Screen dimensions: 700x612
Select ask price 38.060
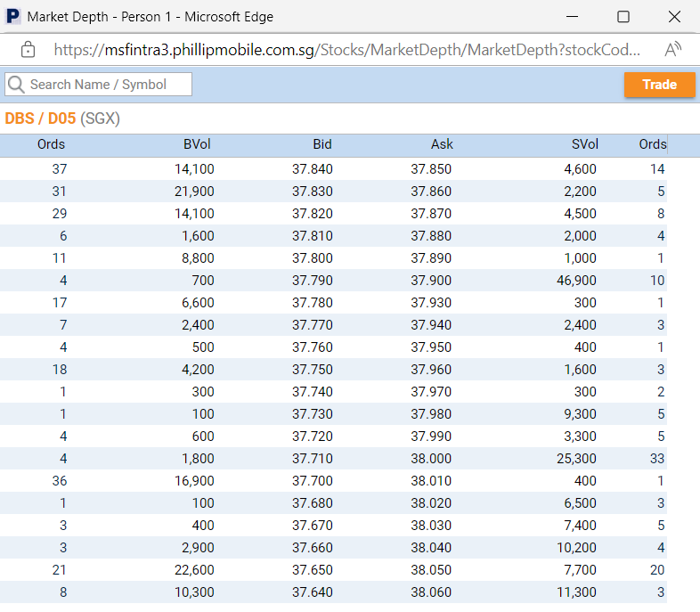[x=431, y=593]
